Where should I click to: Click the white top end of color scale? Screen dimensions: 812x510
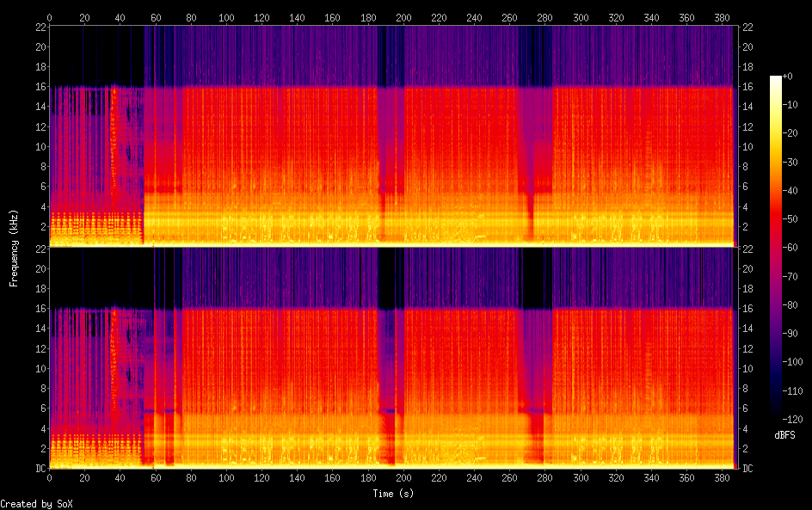click(x=776, y=78)
